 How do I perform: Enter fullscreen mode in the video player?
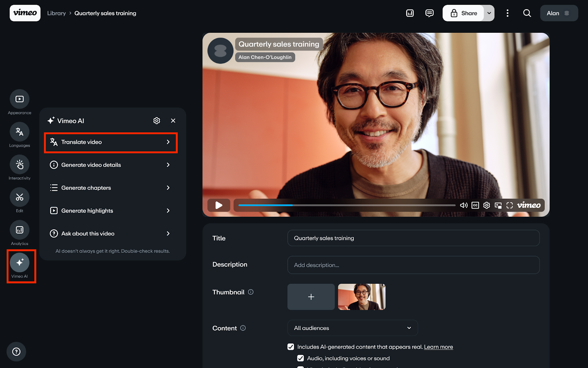coord(509,205)
